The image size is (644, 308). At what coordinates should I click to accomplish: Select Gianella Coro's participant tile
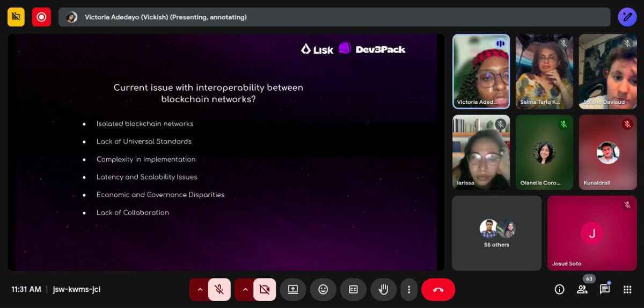pyautogui.click(x=544, y=152)
